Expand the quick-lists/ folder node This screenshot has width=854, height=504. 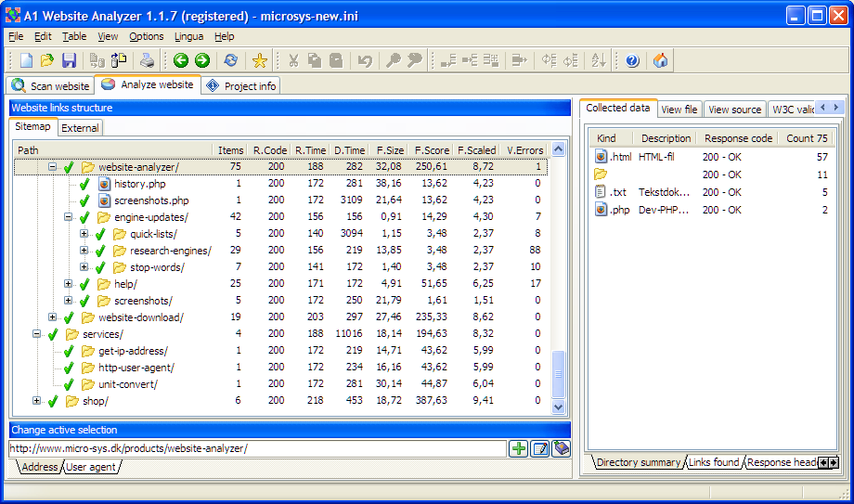(x=84, y=234)
